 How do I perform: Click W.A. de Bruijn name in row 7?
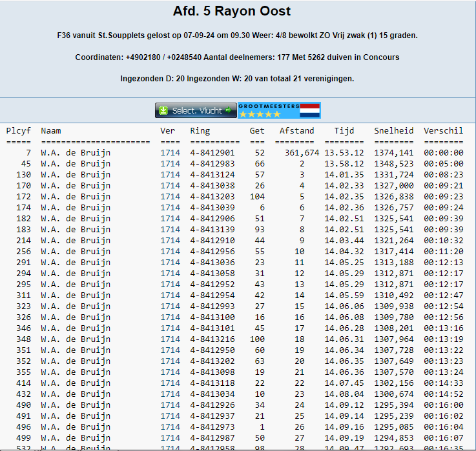pyautogui.click(x=76, y=153)
